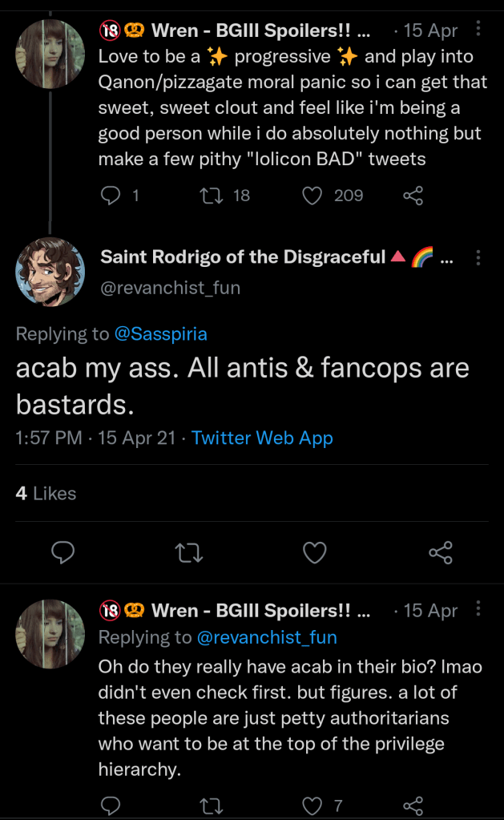Reply to the last Wren tweet

pyautogui.click(x=111, y=806)
